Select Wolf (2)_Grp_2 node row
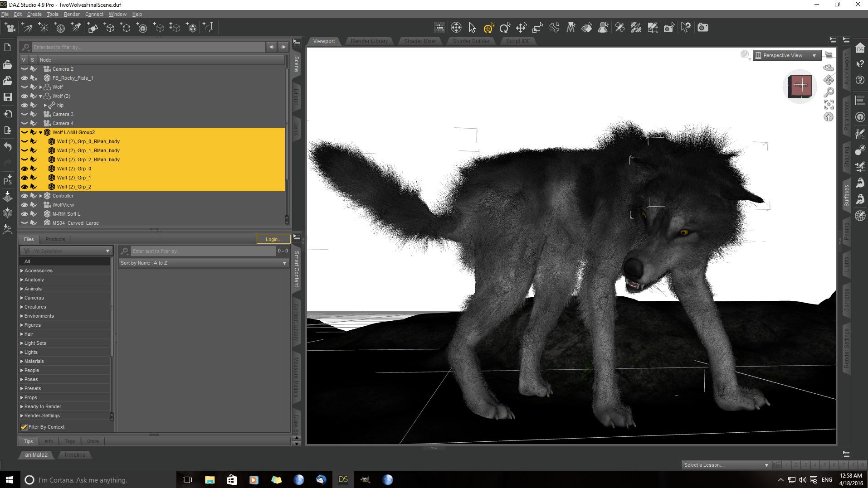The image size is (868, 488). click(x=152, y=187)
